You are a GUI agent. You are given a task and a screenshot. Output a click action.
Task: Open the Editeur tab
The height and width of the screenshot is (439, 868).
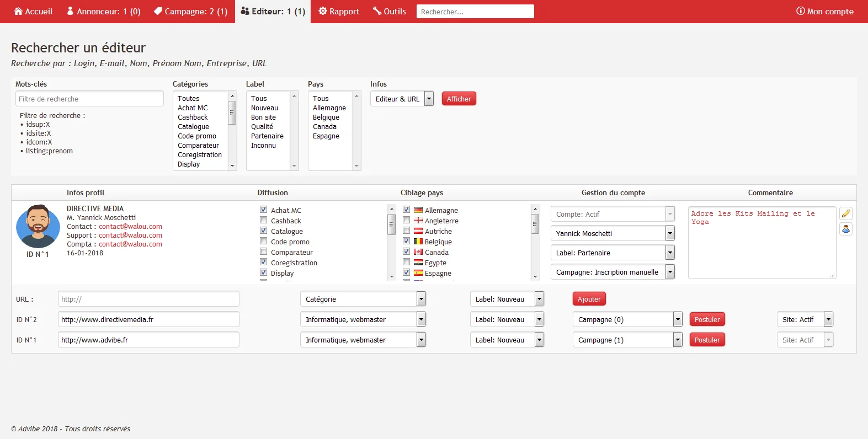coord(273,12)
